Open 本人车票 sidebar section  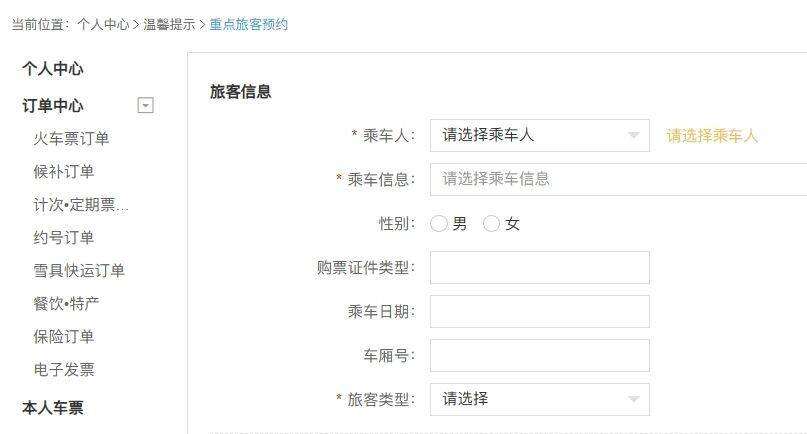point(53,407)
